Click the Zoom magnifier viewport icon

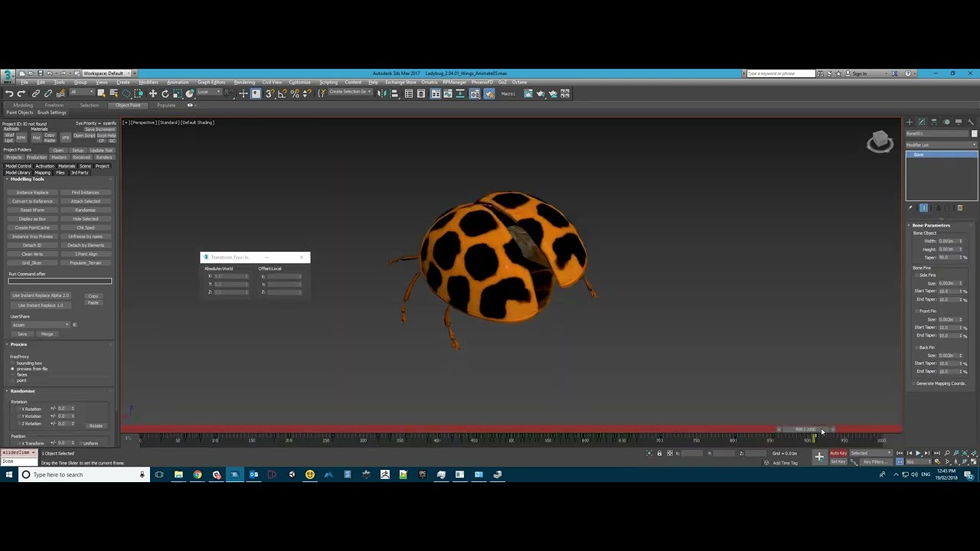tap(947, 453)
